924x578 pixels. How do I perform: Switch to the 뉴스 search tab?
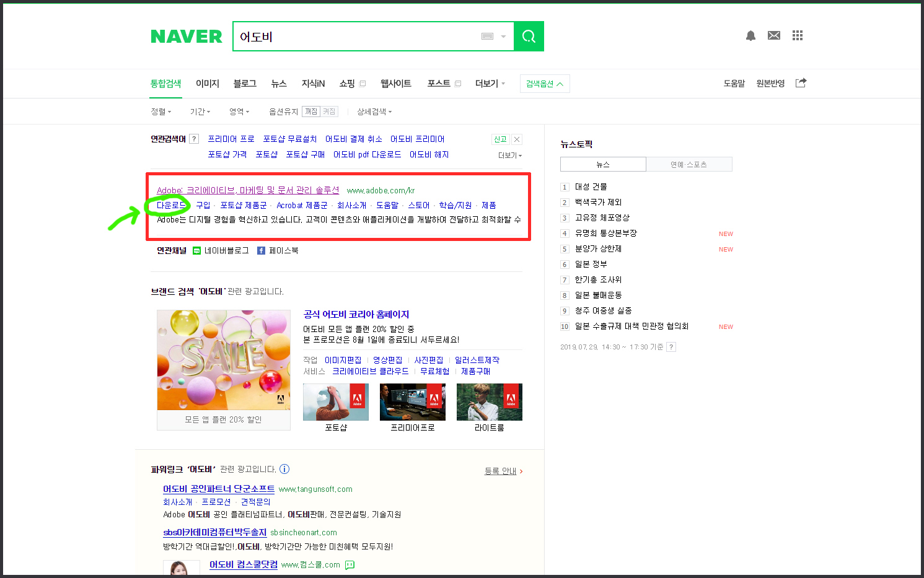point(279,84)
